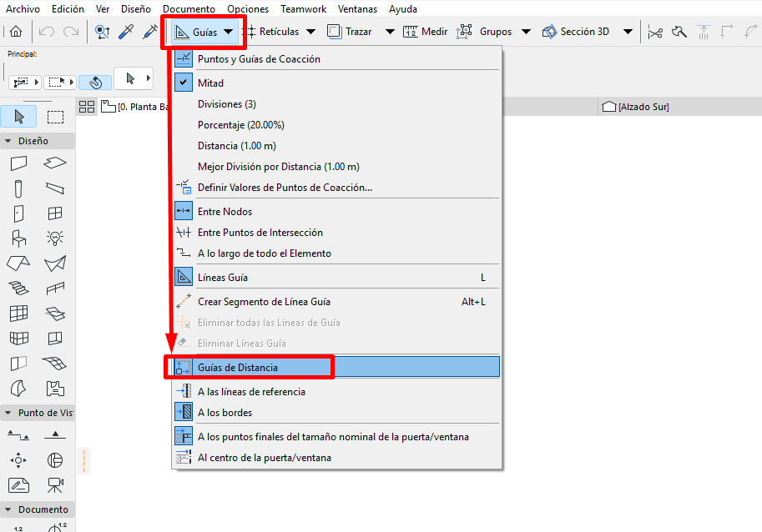Open the Sección 3D dropdown arrow
Screen dimensions: 762x532
pos(628,32)
